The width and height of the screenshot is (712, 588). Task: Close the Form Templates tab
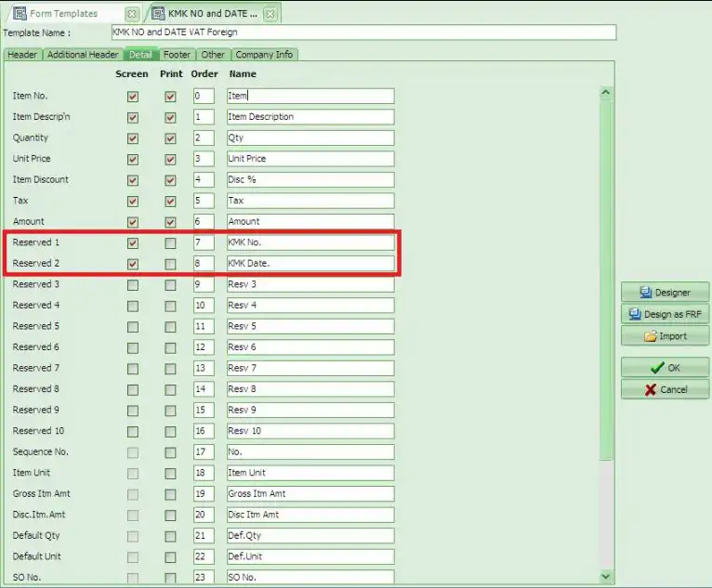click(131, 14)
